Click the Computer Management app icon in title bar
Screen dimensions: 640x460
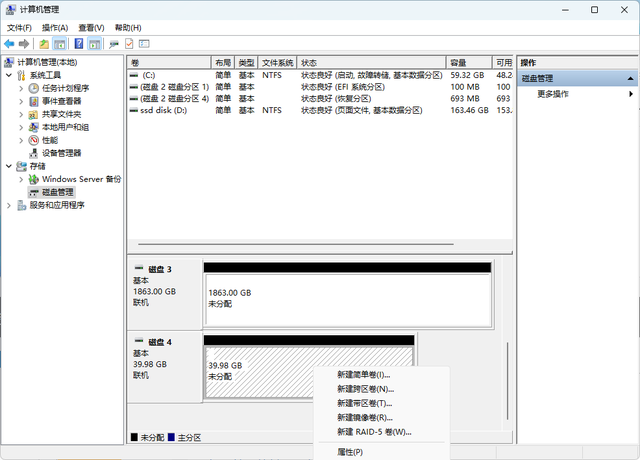click(x=11, y=9)
